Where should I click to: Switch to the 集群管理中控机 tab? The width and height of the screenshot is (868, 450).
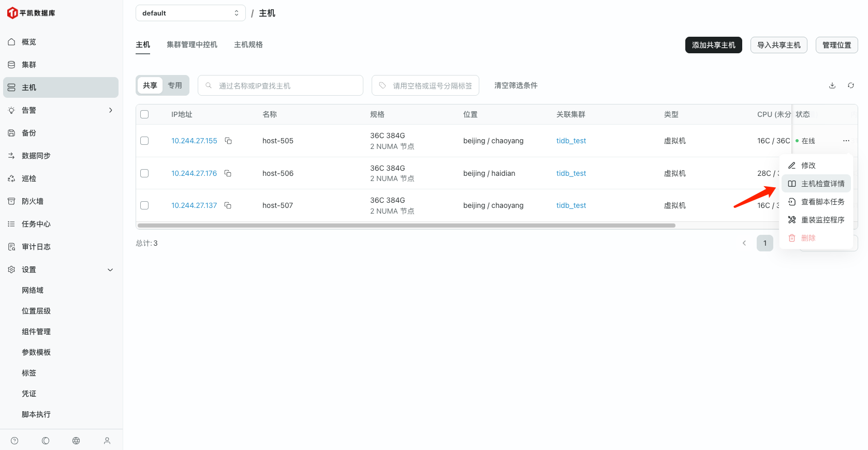click(x=192, y=44)
